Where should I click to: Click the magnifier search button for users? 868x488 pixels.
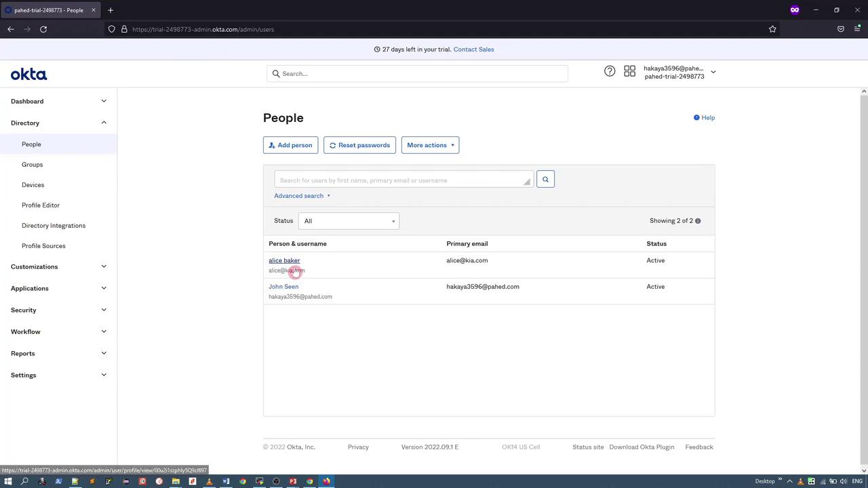[545, 180]
